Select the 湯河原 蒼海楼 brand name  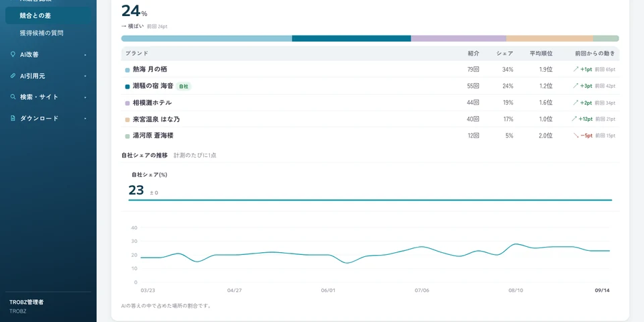pos(153,136)
